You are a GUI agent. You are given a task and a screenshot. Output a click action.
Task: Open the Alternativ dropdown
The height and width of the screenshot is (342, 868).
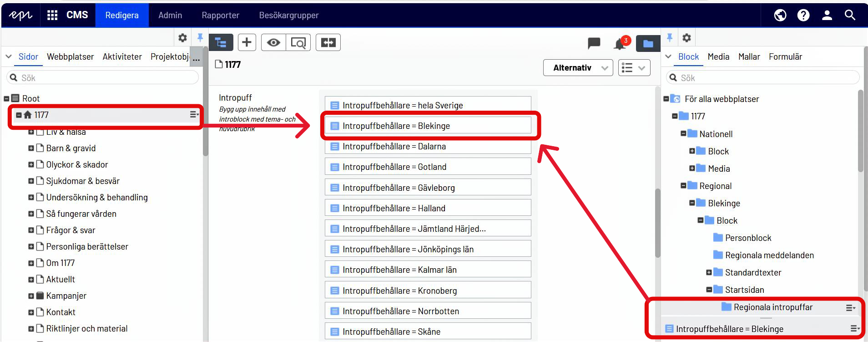coord(578,68)
